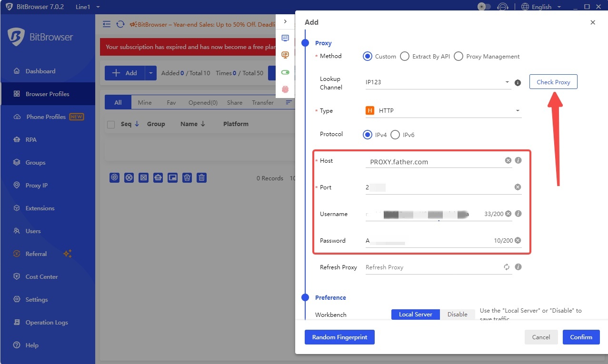This screenshot has height=364, width=608.
Task: Toggle the light/dark theme switch
Action: click(484, 7)
